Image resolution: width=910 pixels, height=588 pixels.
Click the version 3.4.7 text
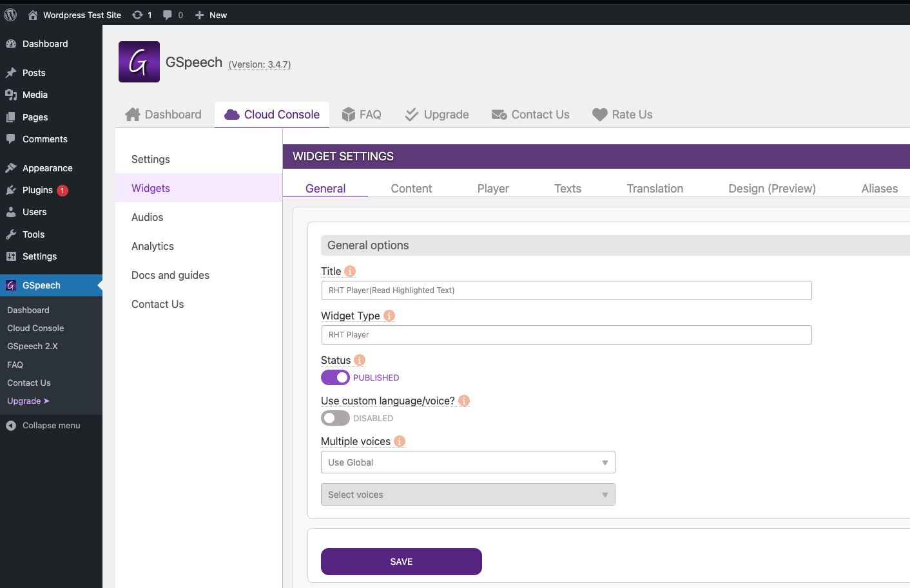pyautogui.click(x=260, y=64)
